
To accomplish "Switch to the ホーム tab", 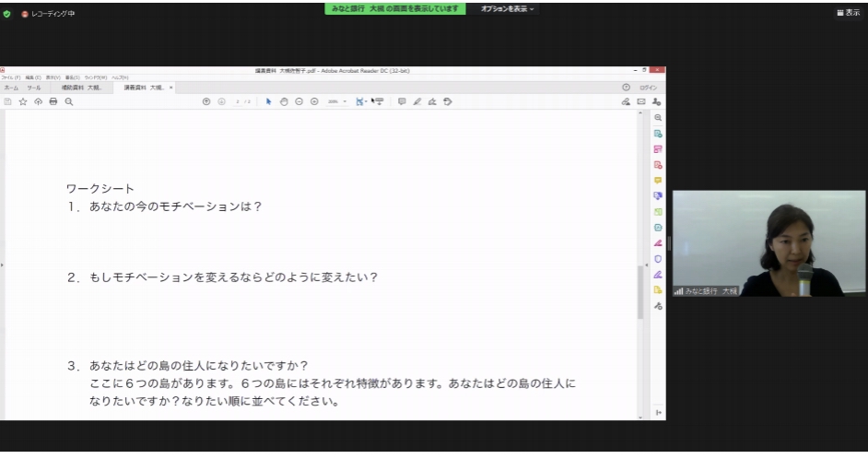I will (x=11, y=88).
